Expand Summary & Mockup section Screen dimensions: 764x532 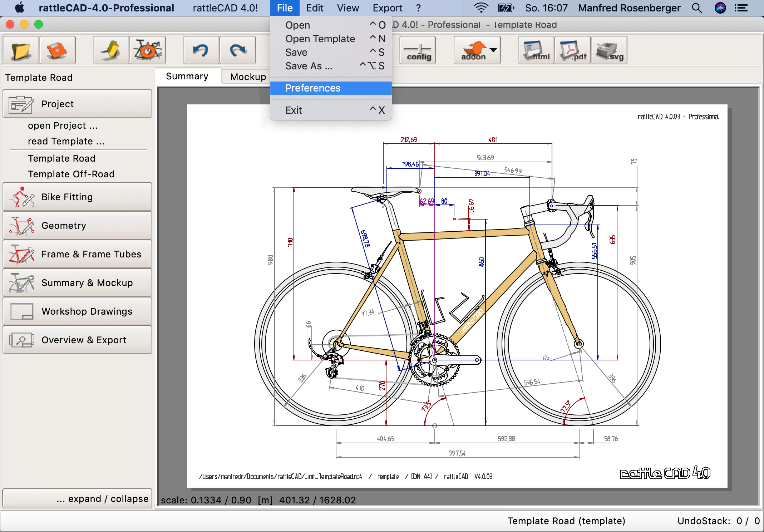77,283
